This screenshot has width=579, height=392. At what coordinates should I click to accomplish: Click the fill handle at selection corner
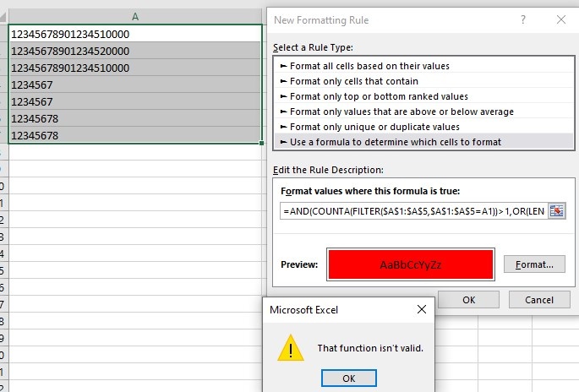pyautogui.click(x=262, y=144)
